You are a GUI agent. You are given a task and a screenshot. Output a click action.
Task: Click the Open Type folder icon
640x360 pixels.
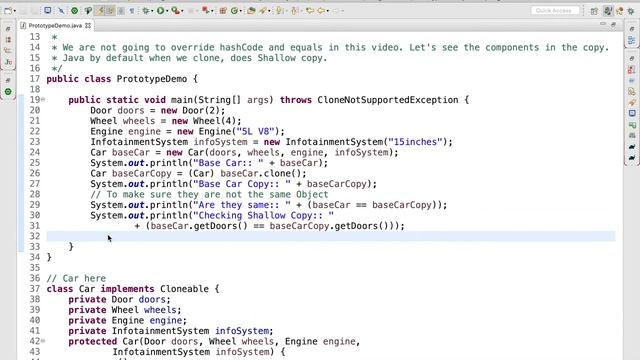(x=251, y=11)
